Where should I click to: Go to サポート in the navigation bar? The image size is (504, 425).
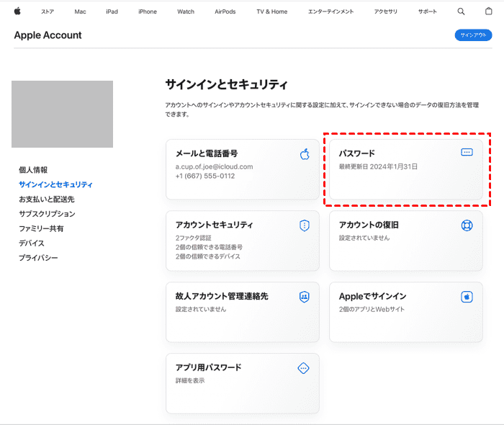pyautogui.click(x=427, y=12)
